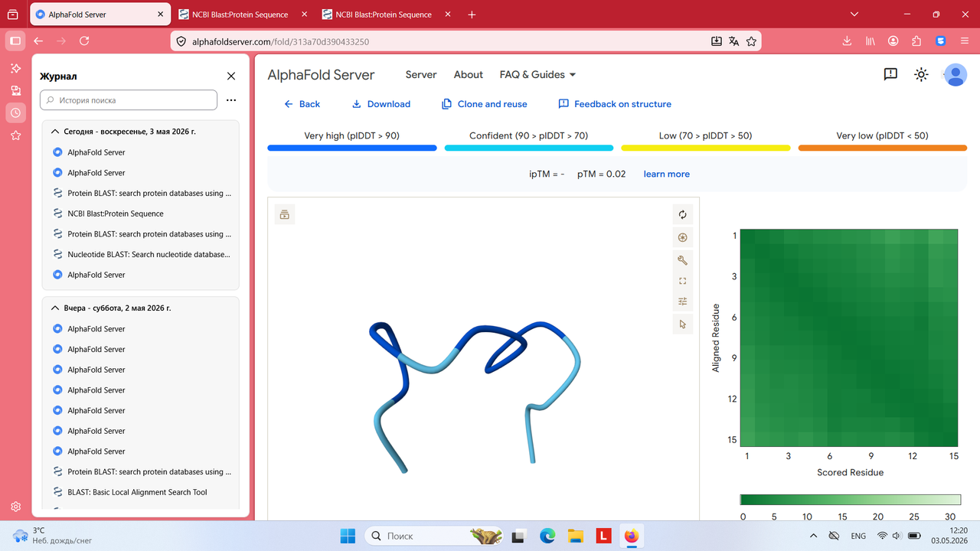Image resolution: width=980 pixels, height=551 pixels.
Task: Focus the История поиска search field
Action: click(x=129, y=100)
